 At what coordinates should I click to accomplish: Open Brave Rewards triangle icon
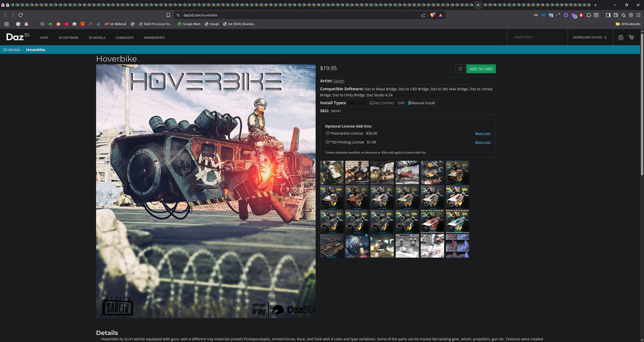[x=441, y=15]
